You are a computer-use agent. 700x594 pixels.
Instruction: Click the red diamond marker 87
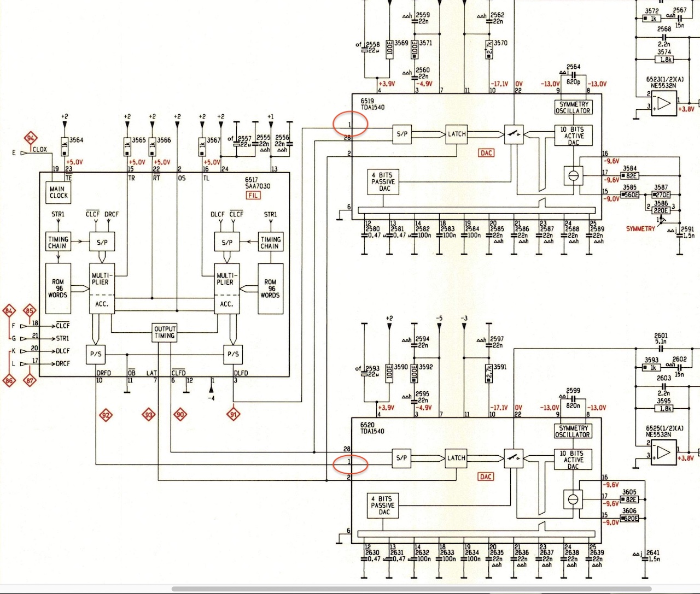coord(30,380)
